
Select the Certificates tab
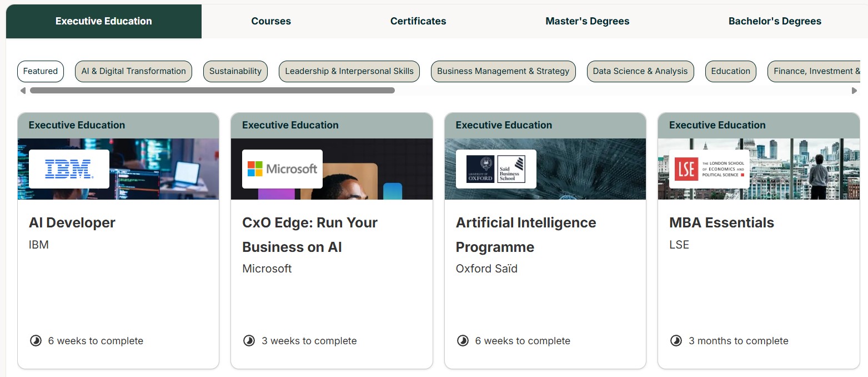[x=418, y=22]
